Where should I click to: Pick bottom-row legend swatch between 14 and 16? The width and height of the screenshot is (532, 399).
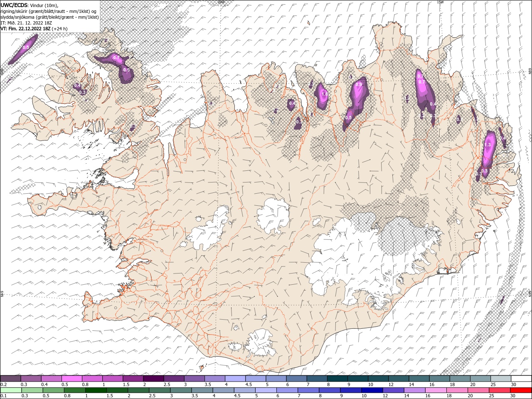[414, 390]
